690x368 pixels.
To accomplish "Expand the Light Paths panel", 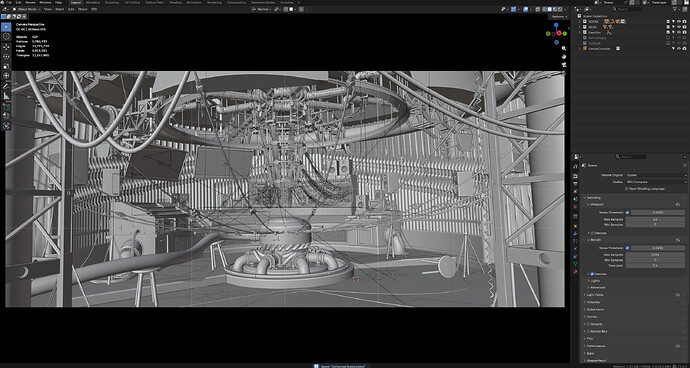I will click(634, 295).
